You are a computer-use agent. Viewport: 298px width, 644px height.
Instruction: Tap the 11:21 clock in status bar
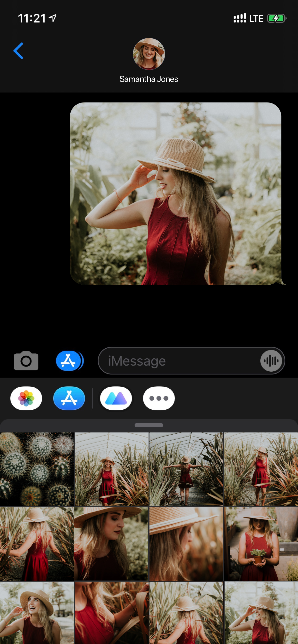(32, 18)
